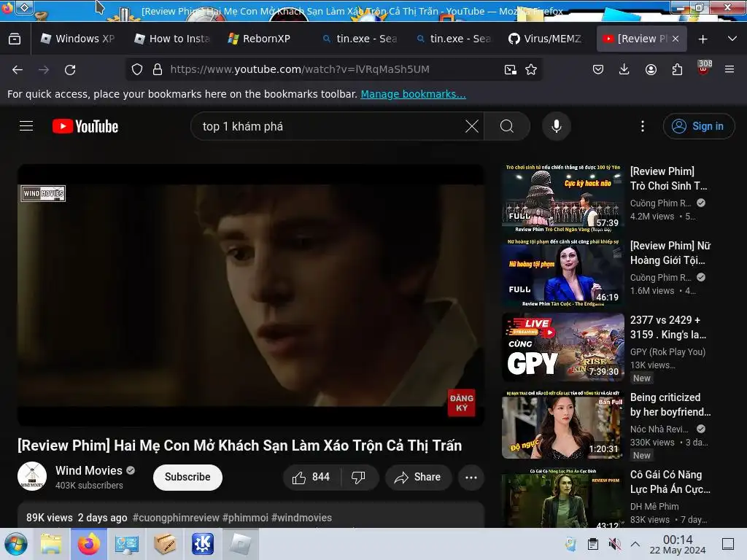Open Nữ Hoàng Giới Tội video thumbnail
This screenshot has width=747, height=560.
tap(562, 273)
